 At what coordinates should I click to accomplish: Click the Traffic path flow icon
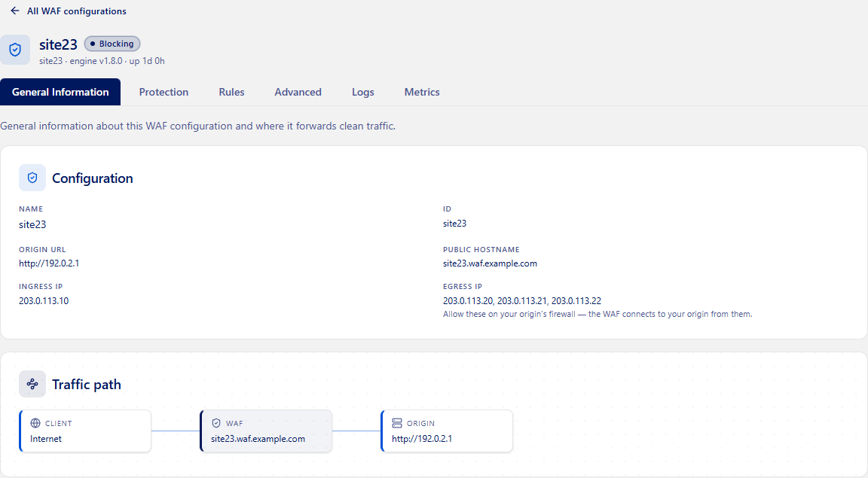pyautogui.click(x=32, y=384)
